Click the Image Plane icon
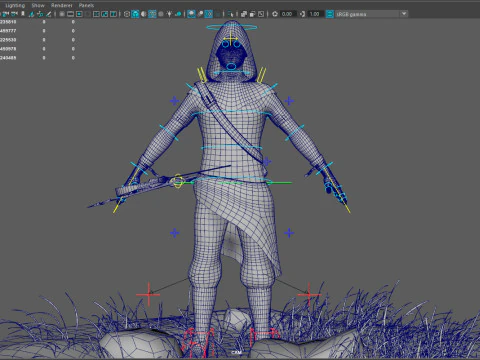The width and height of the screenshot is (480, 360). tap(31, 14)
